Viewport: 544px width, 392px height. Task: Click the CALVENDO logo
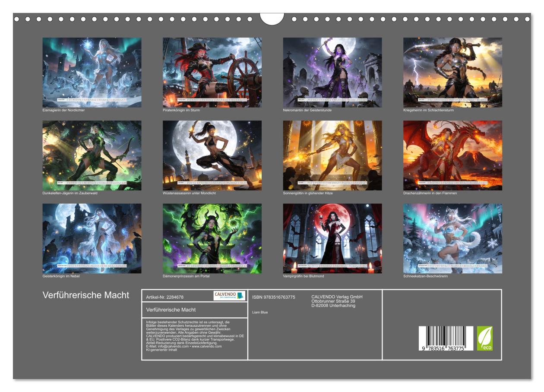pyautogui.click(x=229, y=296)
